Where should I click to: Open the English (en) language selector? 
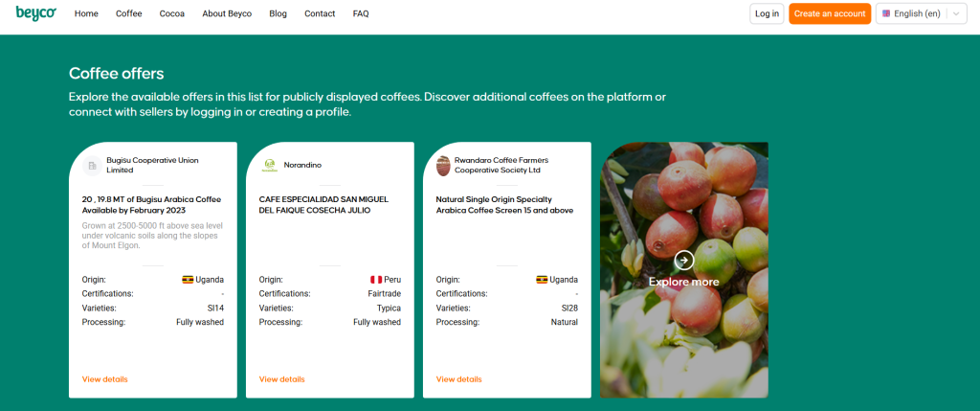click(922, 13)
